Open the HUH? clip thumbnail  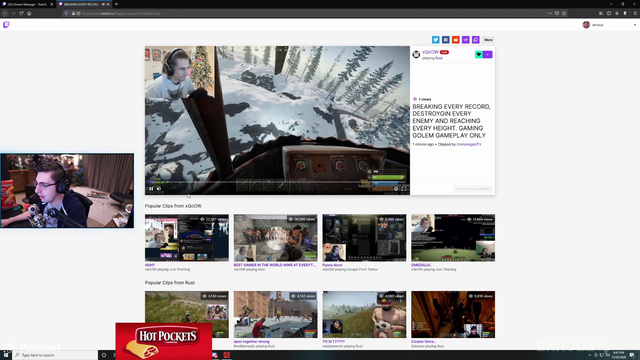pyautogui.click(x=187, y=238)
